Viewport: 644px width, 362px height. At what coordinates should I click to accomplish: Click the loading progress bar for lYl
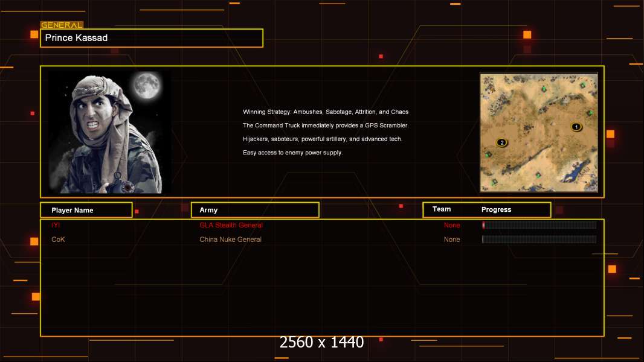539,225
